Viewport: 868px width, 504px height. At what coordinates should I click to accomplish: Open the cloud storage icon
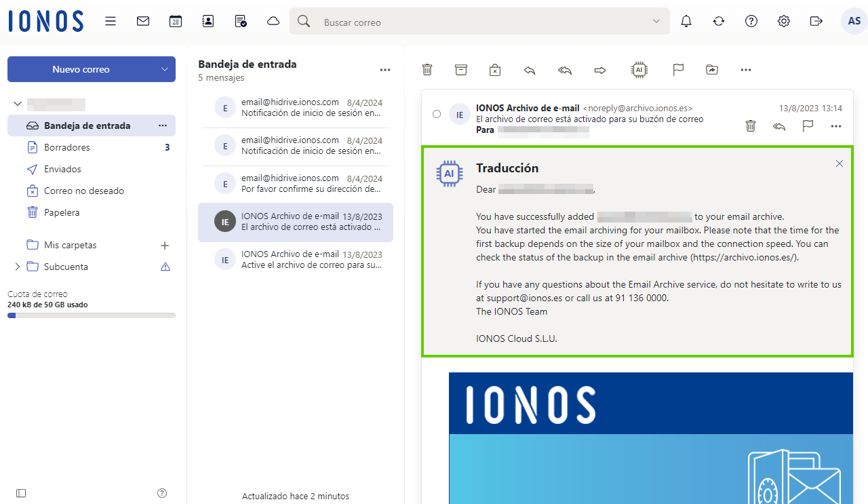pos(273,21)
